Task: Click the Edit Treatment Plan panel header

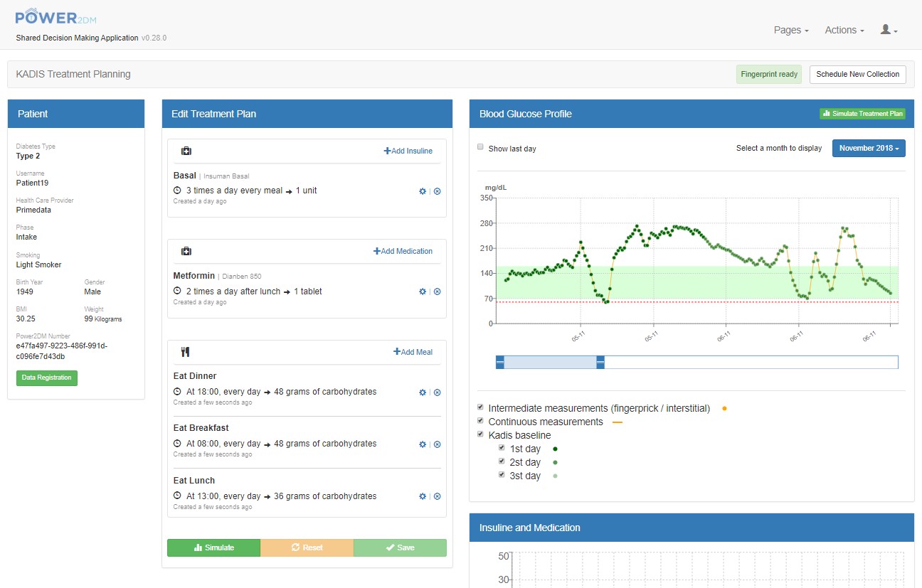Action: [307, 114]
